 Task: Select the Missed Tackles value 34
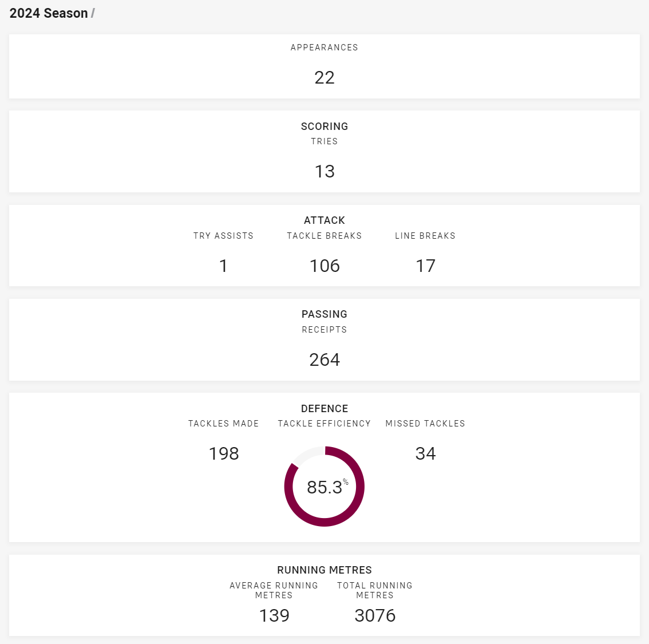tap(425, 453)
